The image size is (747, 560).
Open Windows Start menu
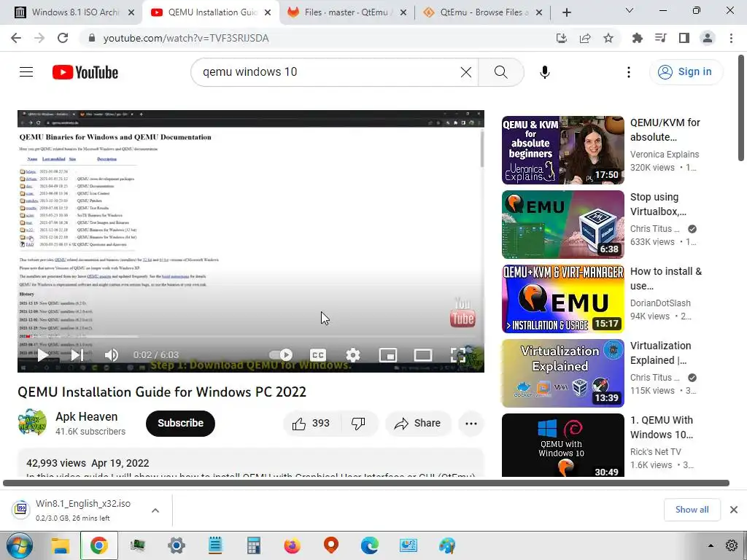coord(20,545)
